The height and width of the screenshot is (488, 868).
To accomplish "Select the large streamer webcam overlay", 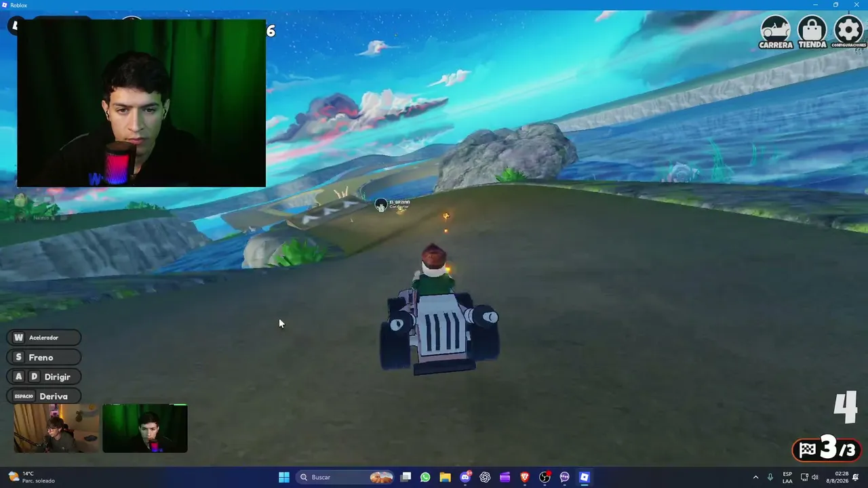I will click(x=141, y=103).
